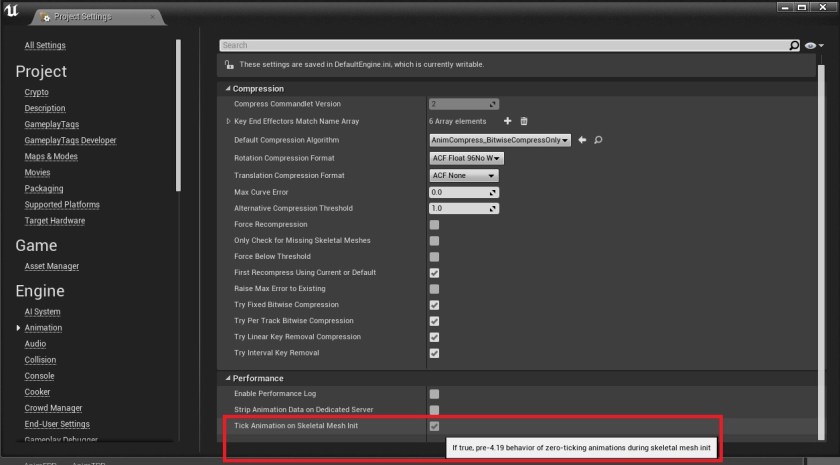Image resolution: width=840 pixels, height=465 pixels.
Task: Browse to compression algorithm with magnifier icon
Action: click(x=597, y=140)
